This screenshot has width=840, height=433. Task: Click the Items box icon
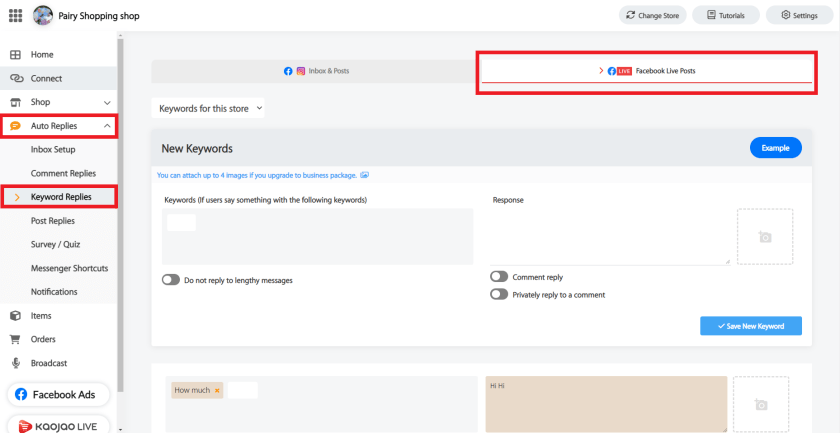16,316
